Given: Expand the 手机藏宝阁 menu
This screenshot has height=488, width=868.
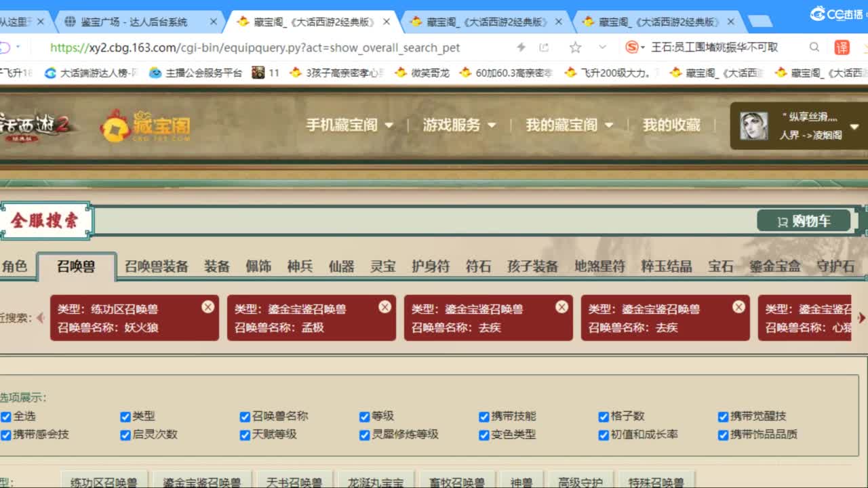Looking at the screenshot, I should [349, 125].
